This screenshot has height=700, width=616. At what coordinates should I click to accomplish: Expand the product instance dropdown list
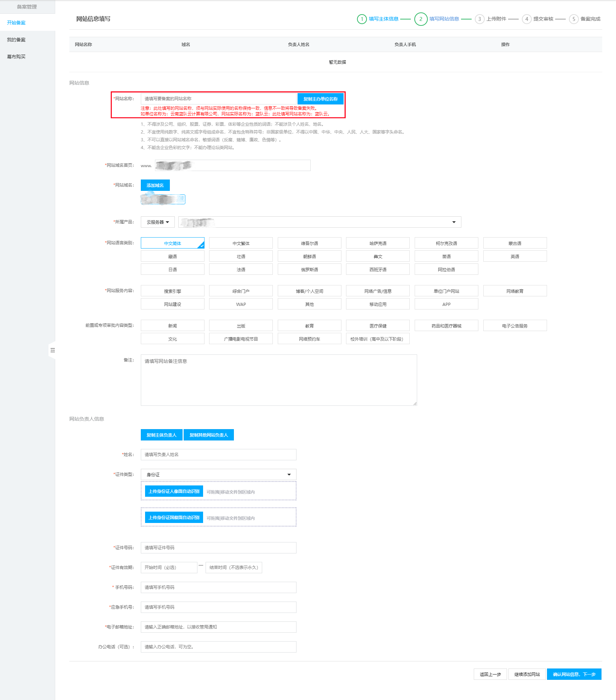[x=454, y=222]
